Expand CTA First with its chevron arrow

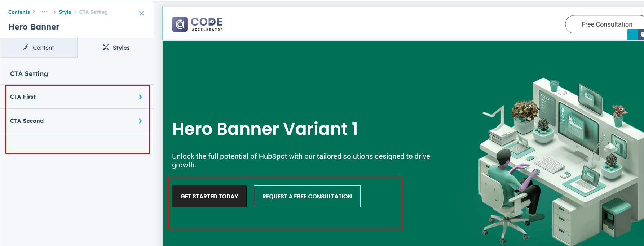[140, 97]
